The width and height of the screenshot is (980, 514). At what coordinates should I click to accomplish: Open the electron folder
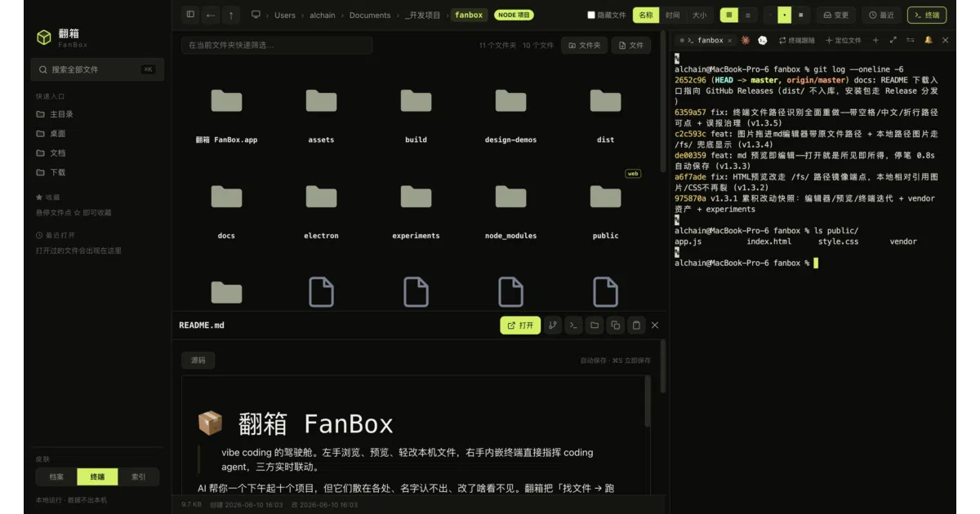pos(321,211)
